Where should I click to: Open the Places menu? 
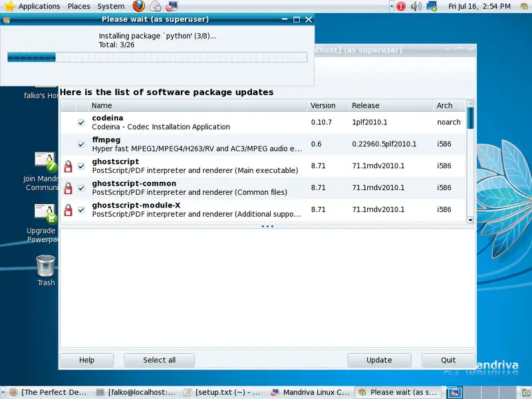[x=78, y=6]
